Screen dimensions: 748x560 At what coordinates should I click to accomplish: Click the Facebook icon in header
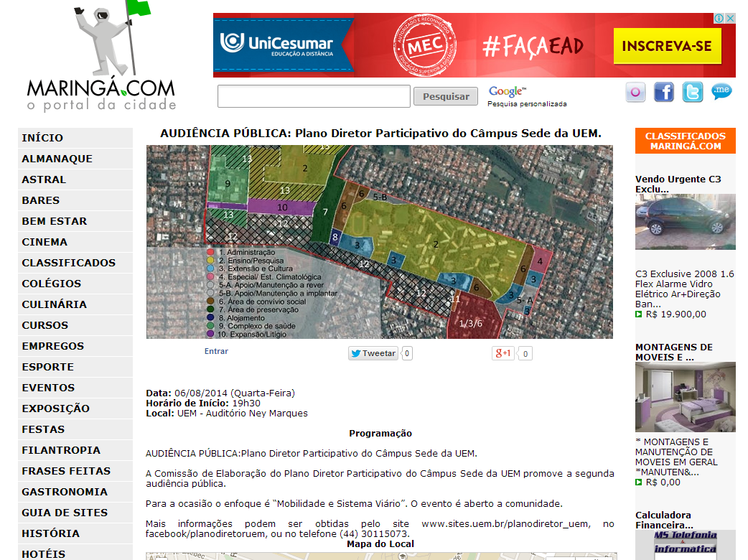coord(664,93)
